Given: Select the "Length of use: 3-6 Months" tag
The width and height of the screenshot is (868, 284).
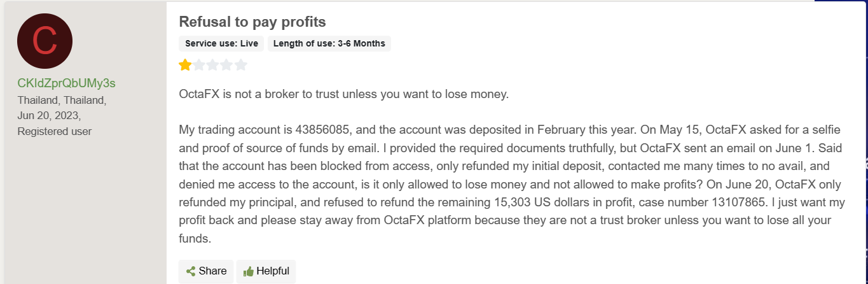Looking at the screenshot, I should tap(330, 44).
